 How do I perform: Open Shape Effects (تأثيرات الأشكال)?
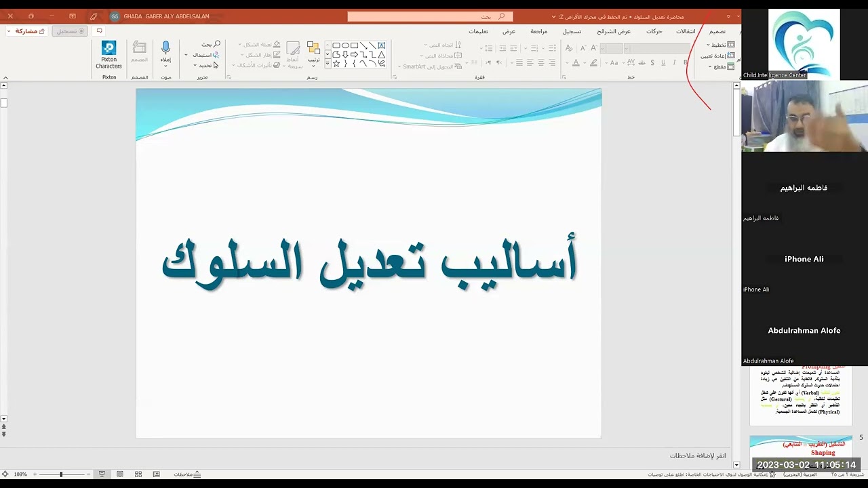tap(257, 65)
